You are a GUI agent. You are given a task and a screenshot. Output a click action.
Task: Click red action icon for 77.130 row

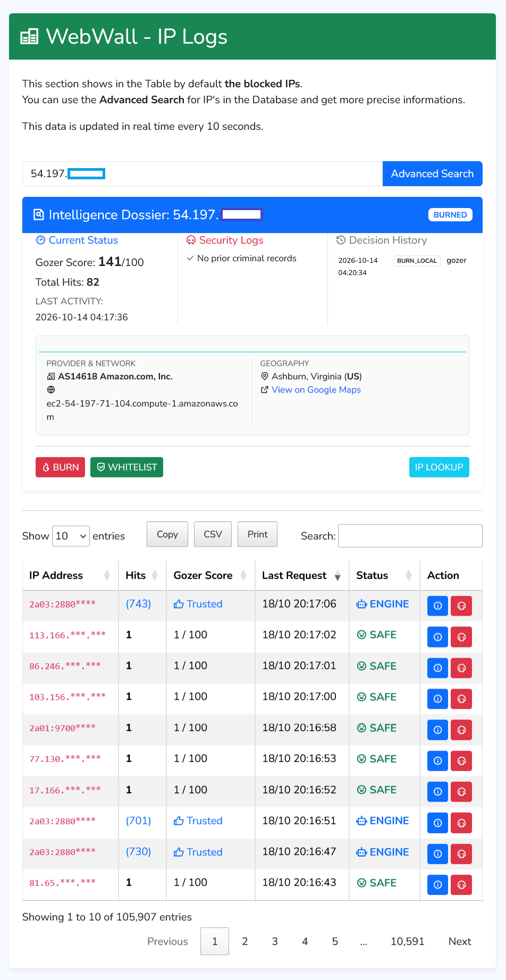coord(461,761)
